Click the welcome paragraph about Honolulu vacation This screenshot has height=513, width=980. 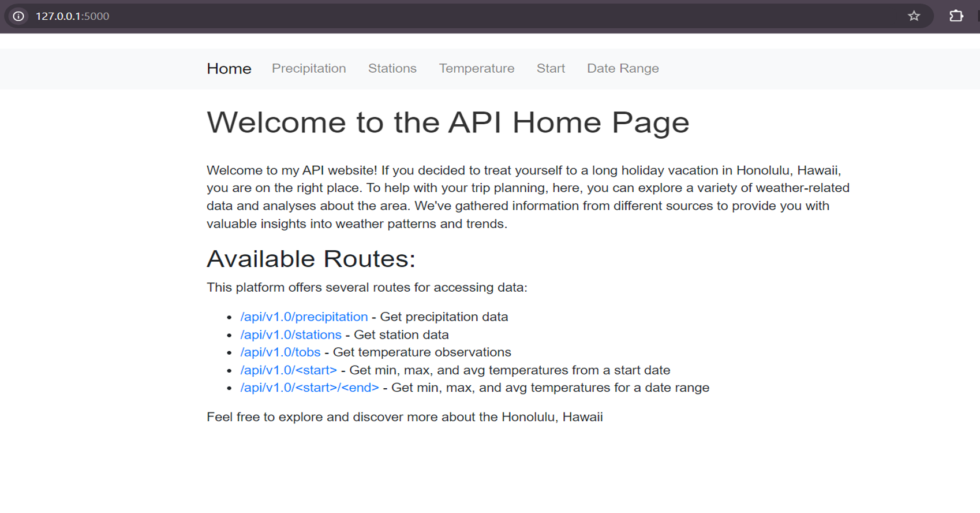[528, 197]
